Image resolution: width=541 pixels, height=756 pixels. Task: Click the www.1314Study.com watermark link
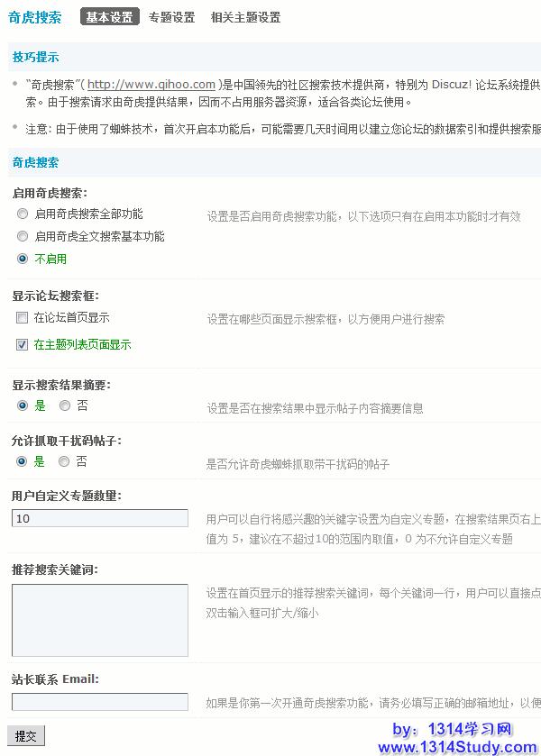coord(457,747)
